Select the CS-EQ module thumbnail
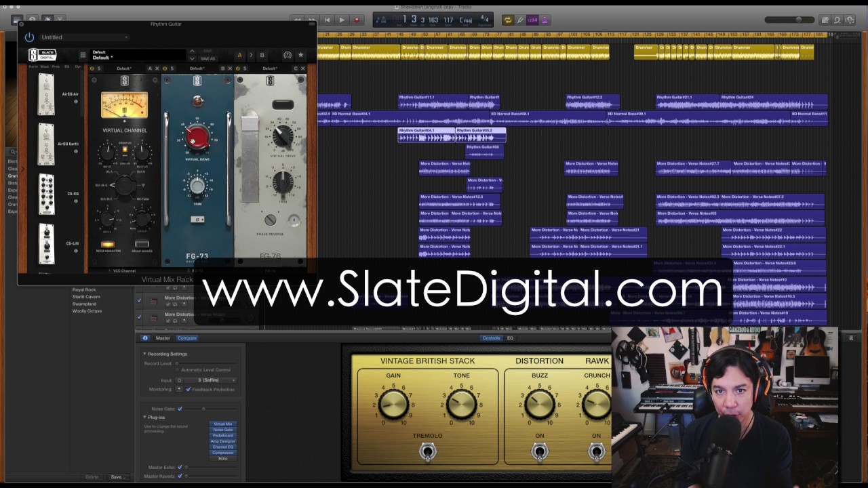 point(46,195)
